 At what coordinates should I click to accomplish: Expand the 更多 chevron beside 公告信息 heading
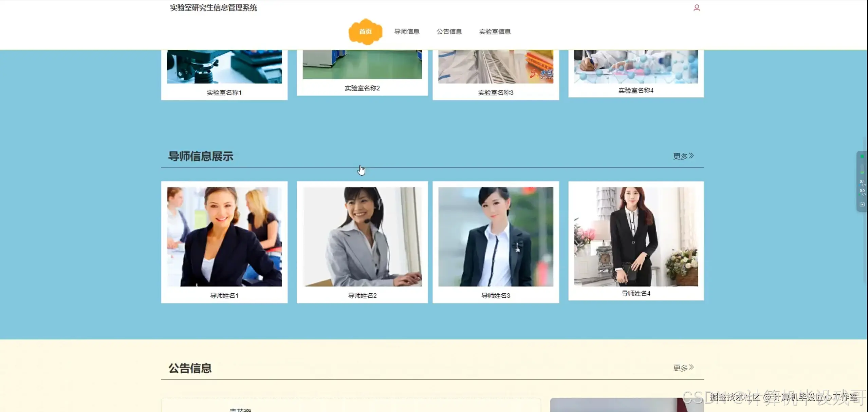click(x=692, y=367)
